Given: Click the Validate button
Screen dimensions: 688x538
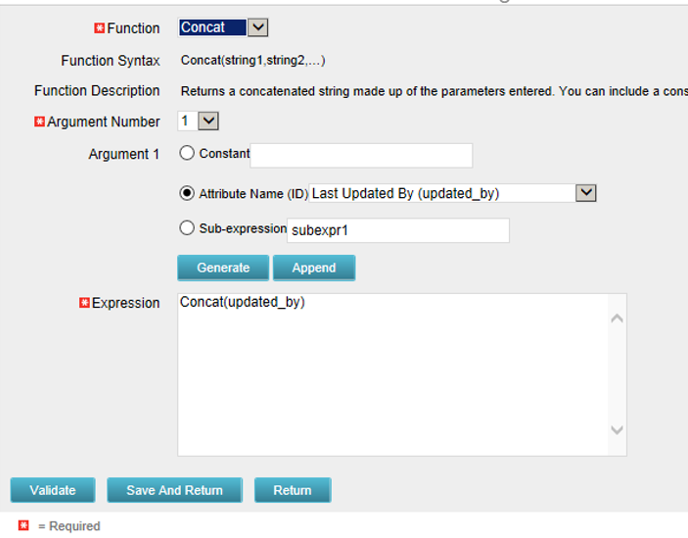Looking at the screenshot, I should [53, 490].
